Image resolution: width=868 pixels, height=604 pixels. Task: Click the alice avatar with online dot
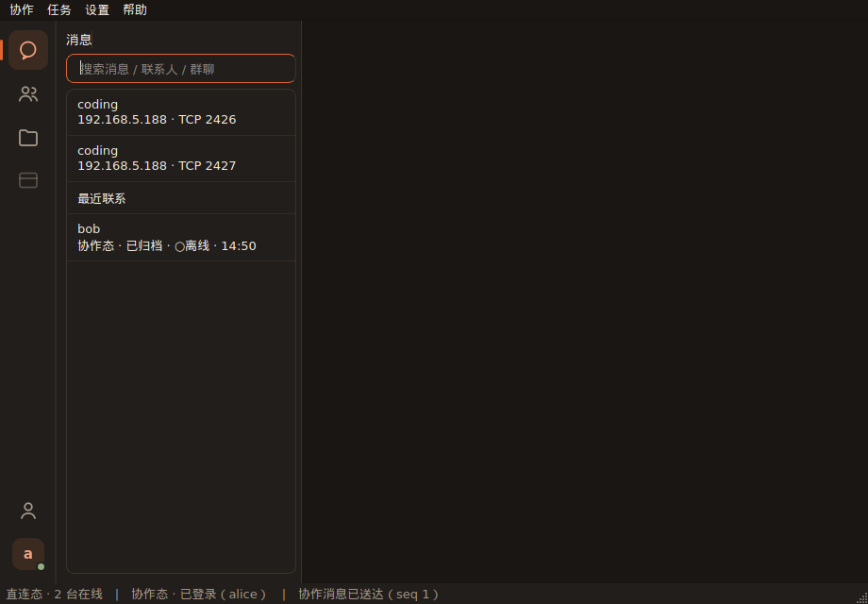click(x=28, y=554)
